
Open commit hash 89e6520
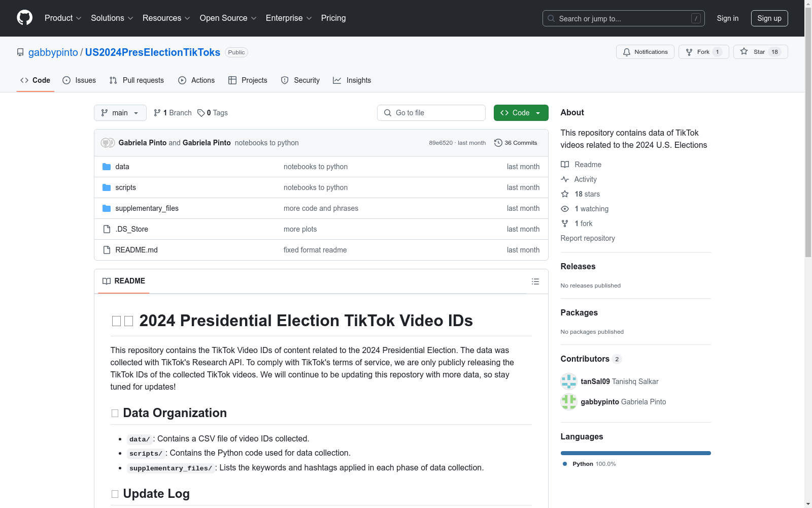coord(441,143)
